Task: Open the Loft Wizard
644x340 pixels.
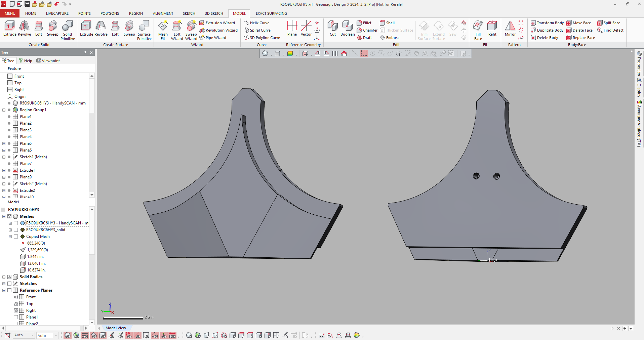Action: 177,31
